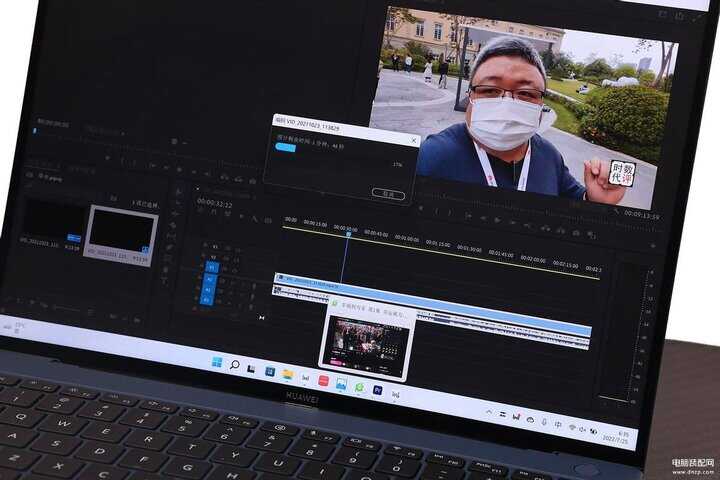Expand hidden system tray icons chevron
Screen dimensions: 720x480
pos(490,413)
